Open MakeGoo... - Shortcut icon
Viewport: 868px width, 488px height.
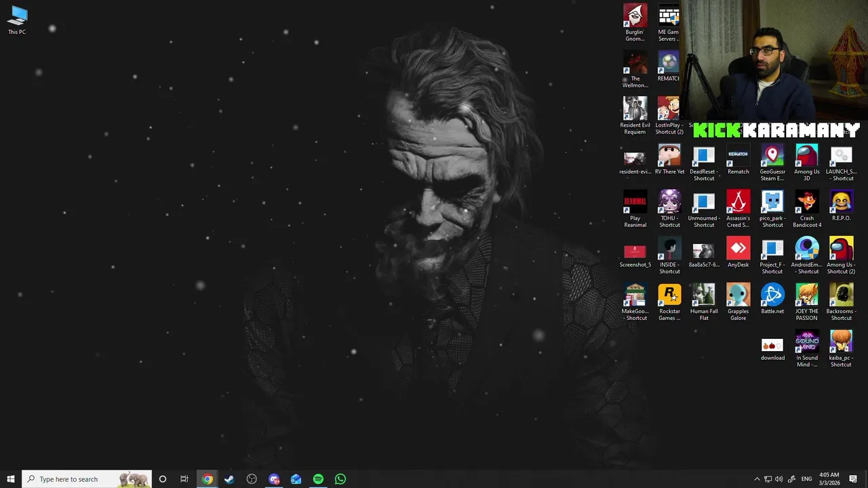pos(635,302)
